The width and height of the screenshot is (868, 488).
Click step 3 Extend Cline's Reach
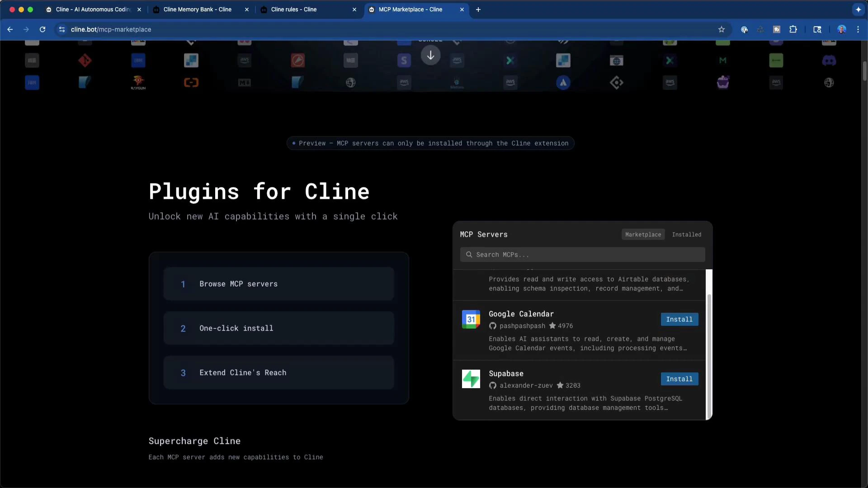tap(278, 372)
